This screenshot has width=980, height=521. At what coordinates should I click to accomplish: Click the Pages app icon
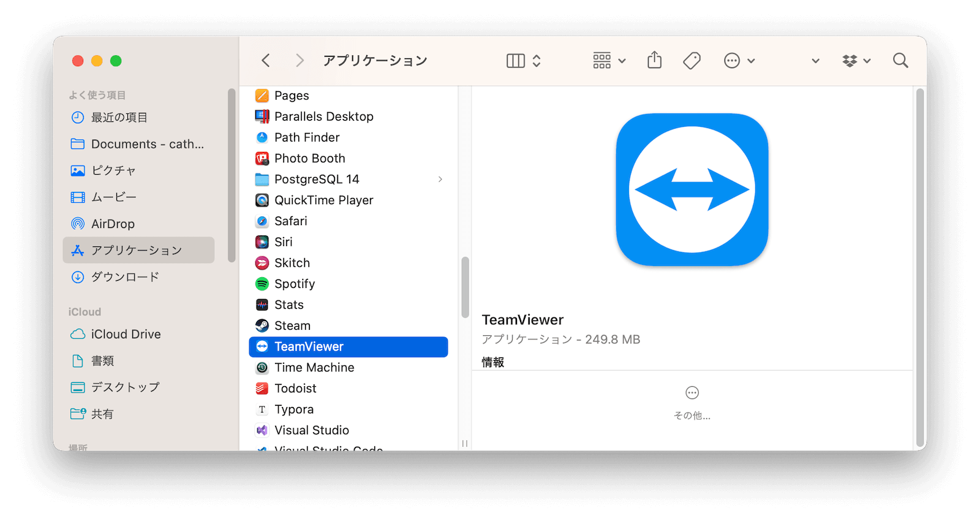[x=262, y=96]
